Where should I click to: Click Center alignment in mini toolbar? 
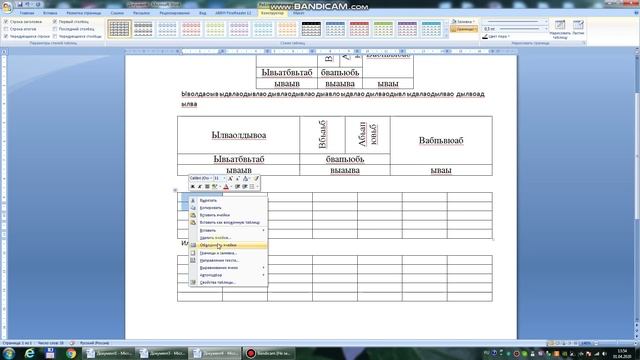pos(207,187)
